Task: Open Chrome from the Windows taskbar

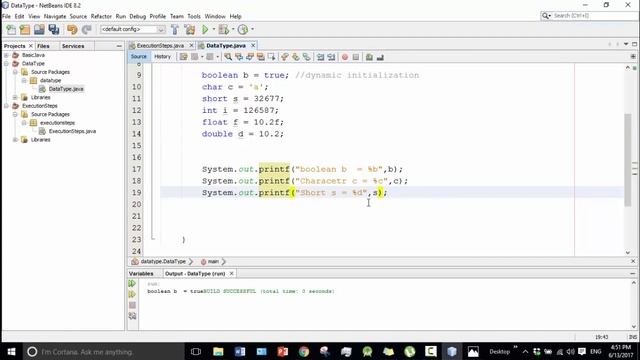Action: pyautogui.click(x=304, y=351)
